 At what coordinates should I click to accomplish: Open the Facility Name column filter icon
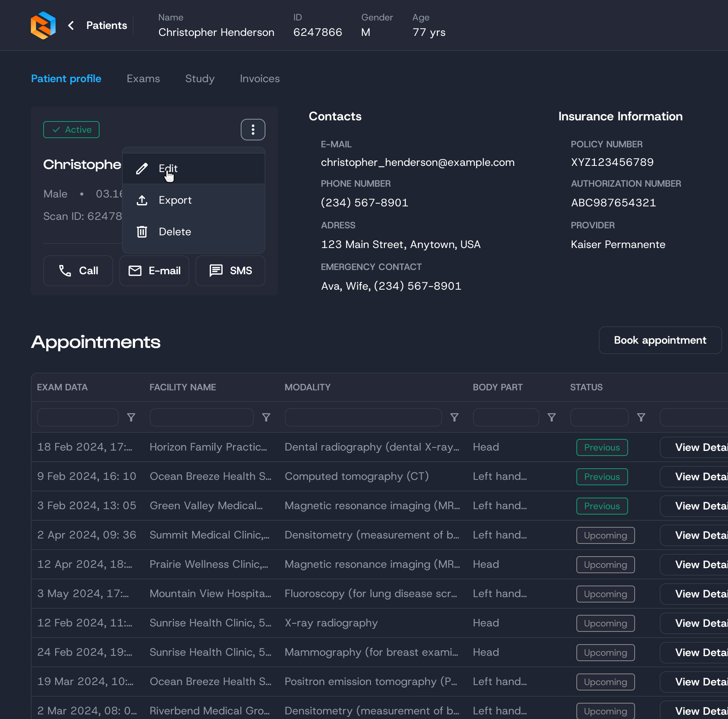pyautogui.click(x=266, y=417)
